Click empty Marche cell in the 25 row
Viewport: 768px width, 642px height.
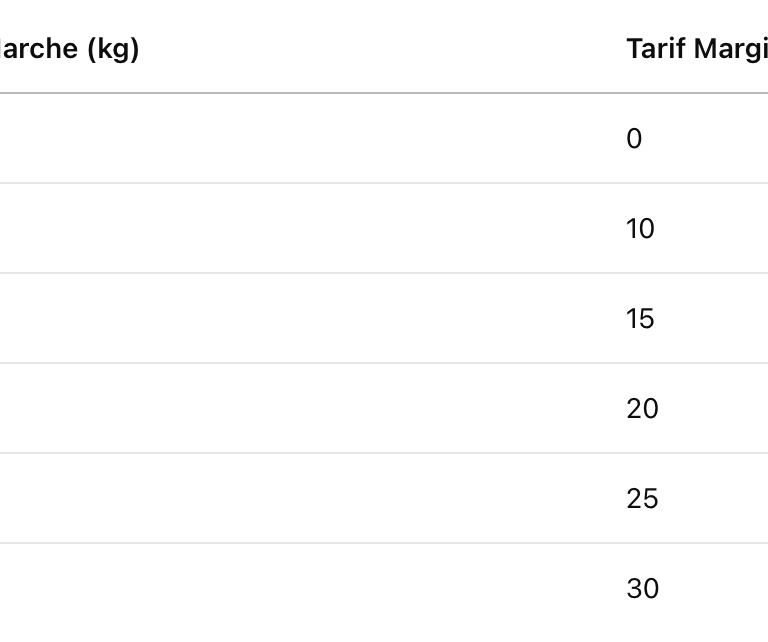coord(300,499)
